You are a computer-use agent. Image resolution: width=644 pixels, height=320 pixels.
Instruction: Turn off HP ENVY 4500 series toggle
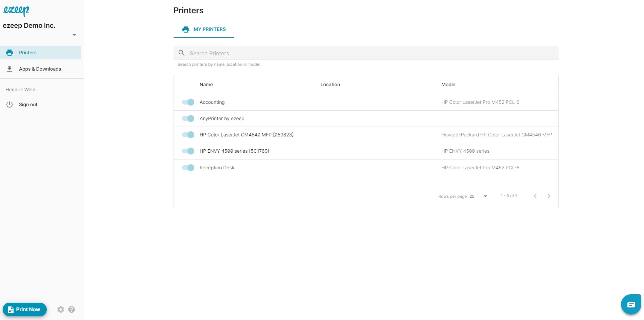(x=188, y=151)
